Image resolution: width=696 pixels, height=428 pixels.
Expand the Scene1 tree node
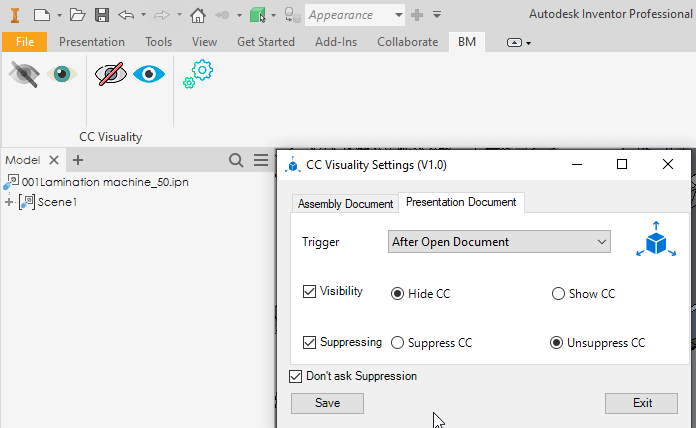[x=9, y=202]
